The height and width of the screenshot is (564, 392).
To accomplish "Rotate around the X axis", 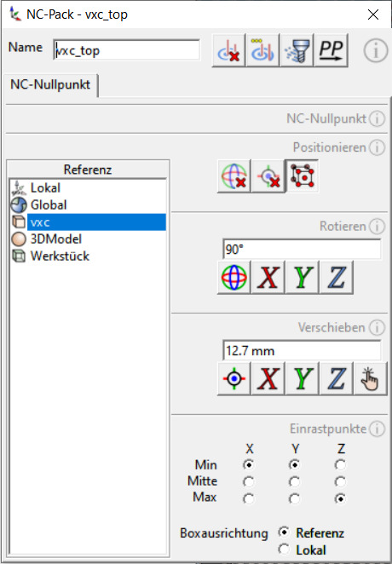I will pos(268,278).
